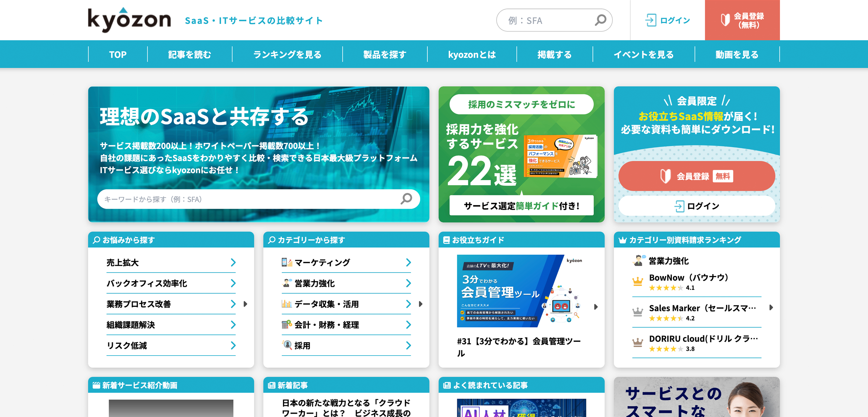
Task: Click the next arrow of カテゴリーから探す panel
Action: coord(420,304)
